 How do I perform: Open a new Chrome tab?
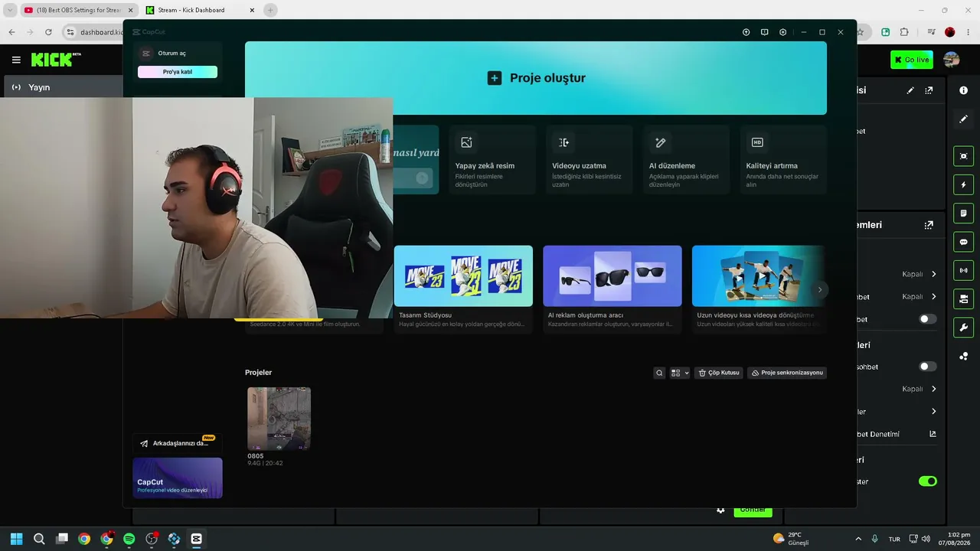tap(270, 10)
